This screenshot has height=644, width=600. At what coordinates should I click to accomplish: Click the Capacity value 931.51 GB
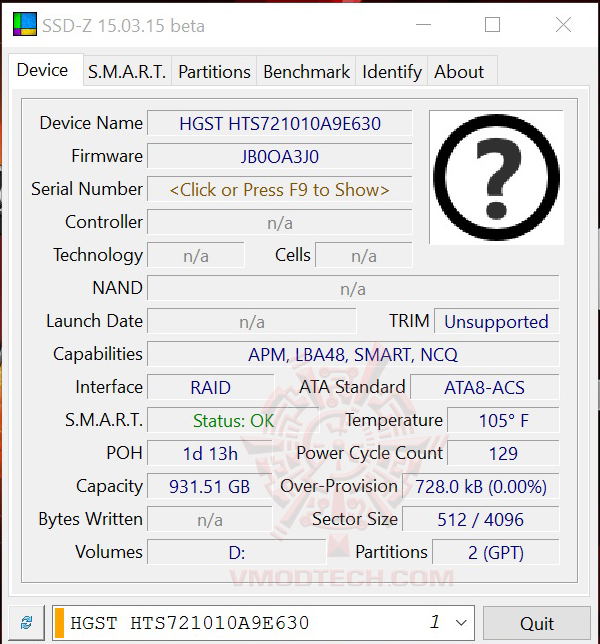tap(209, 486)
